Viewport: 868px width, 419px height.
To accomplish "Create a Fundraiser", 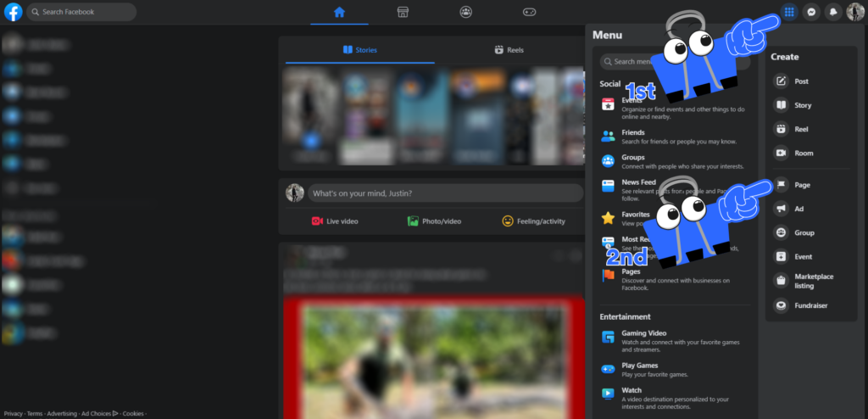I will click(811, 305).
